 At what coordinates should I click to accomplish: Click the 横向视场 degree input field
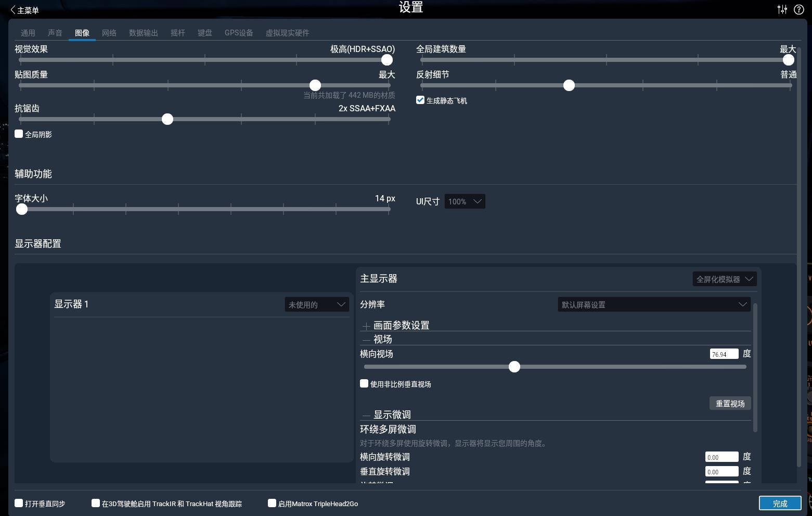point(724,354)
